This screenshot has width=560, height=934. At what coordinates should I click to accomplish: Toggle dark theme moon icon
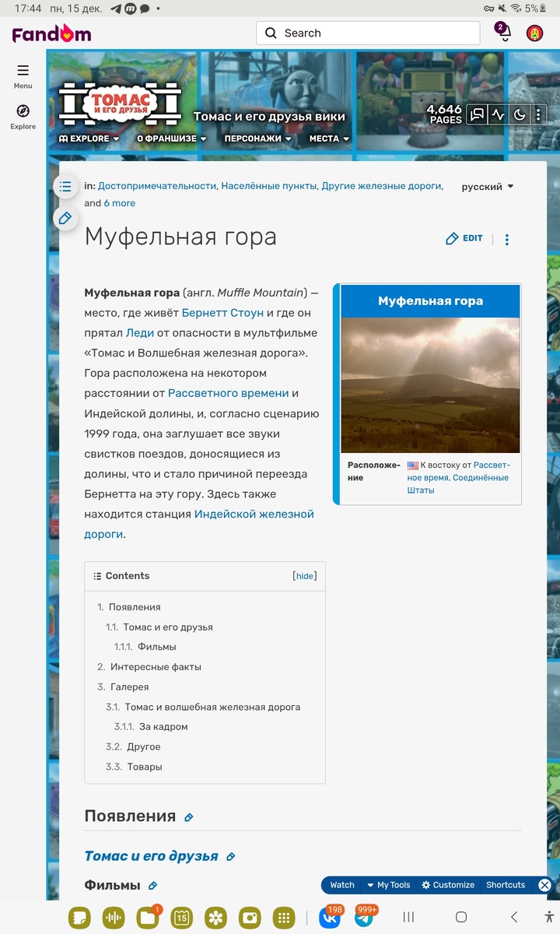pos(520,115)
